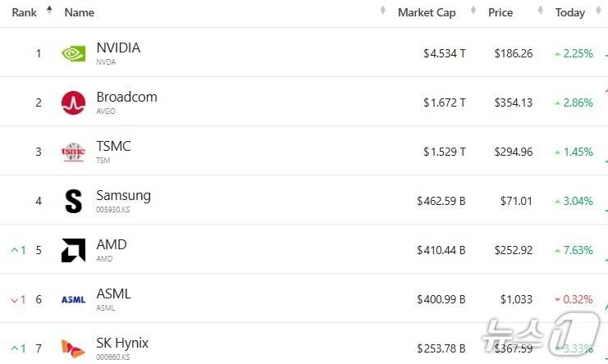
Task: Click the Broadcom red logo icon
Action: tap(73, 102)
